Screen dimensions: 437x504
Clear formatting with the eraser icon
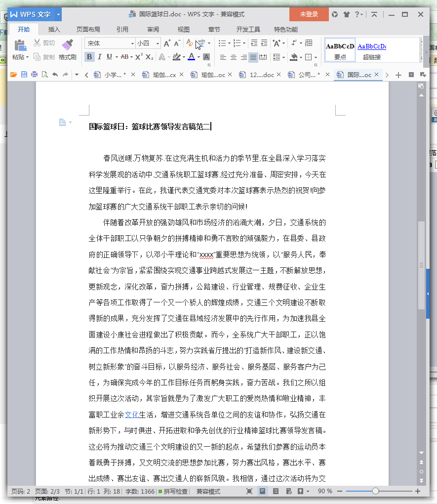pyautogui.click(x=190, y=43)
